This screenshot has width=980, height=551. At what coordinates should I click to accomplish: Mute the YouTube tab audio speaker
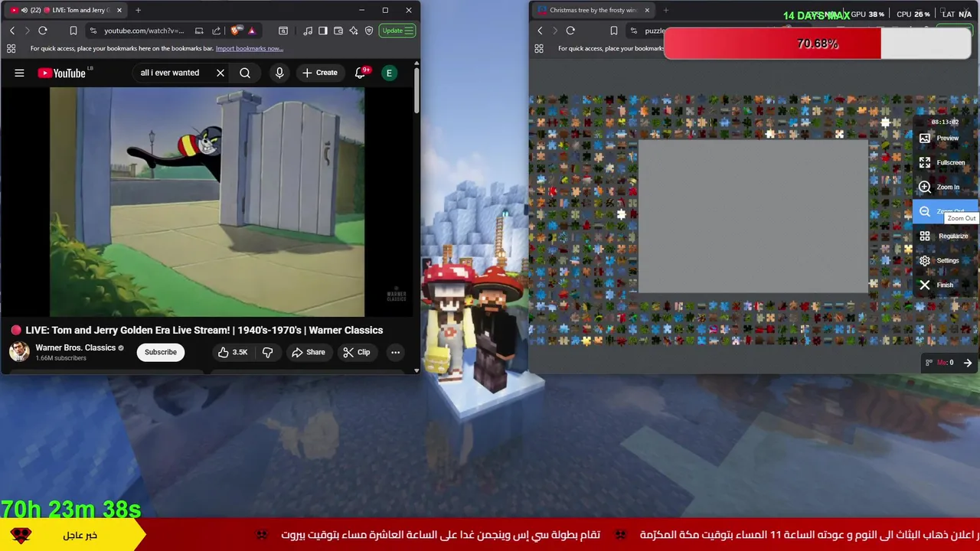pyautogui.click(x=24, y=10)
